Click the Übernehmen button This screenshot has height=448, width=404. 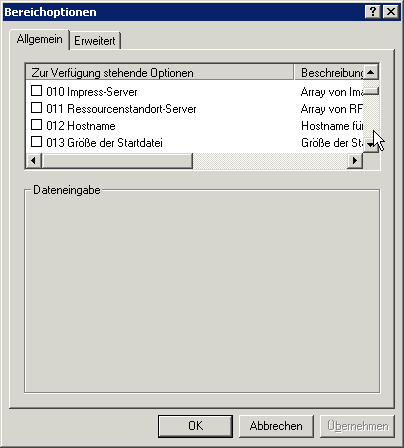point(357,426)
